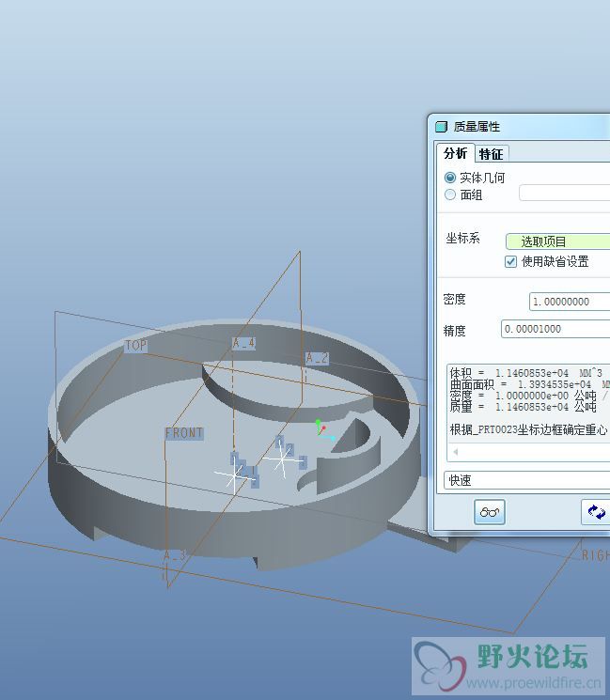Screen dimensions: 610x700
Task: Click the preview eyeglasses button
Action: click(489, 511)
